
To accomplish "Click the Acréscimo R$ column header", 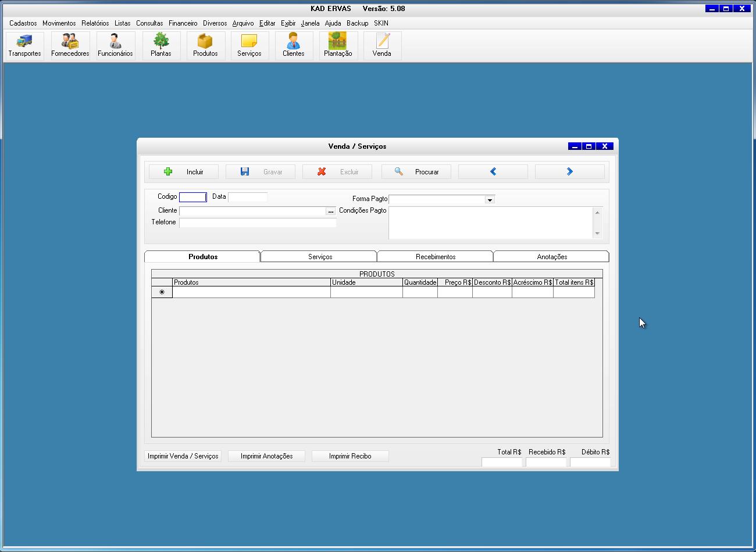I will (x=533, y=282).
